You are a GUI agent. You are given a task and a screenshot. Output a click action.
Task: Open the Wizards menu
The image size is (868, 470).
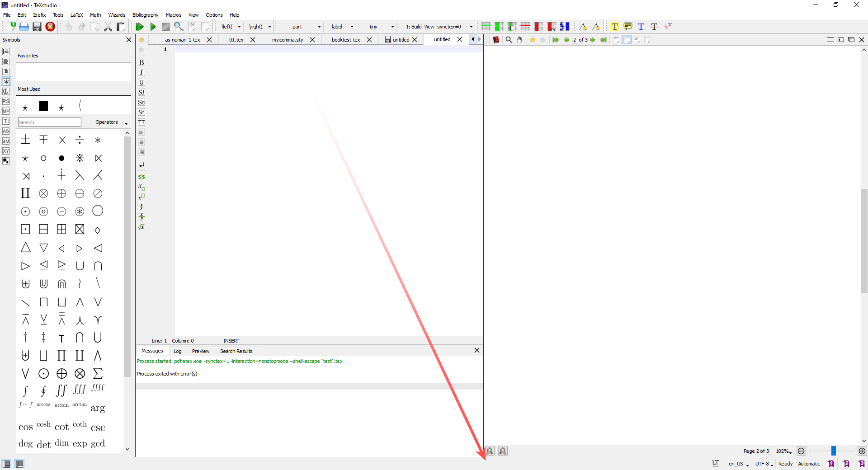click(117, 15)
